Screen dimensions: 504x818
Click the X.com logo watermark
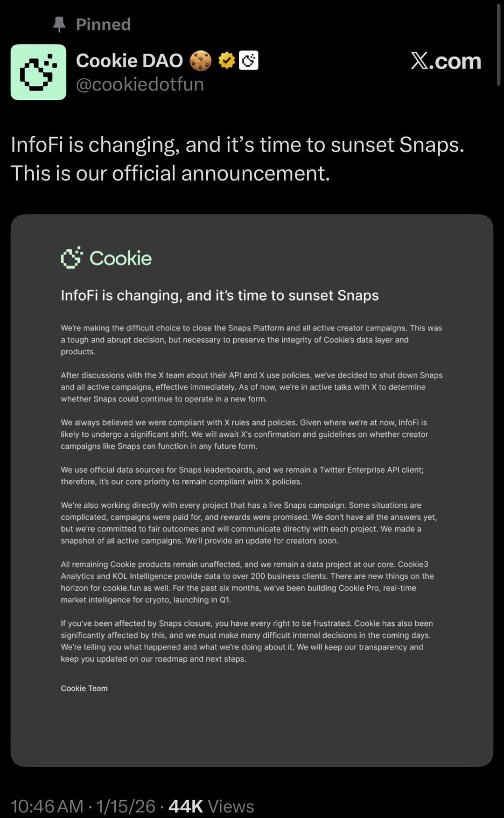pyautogui.click(x=446, y=61)
